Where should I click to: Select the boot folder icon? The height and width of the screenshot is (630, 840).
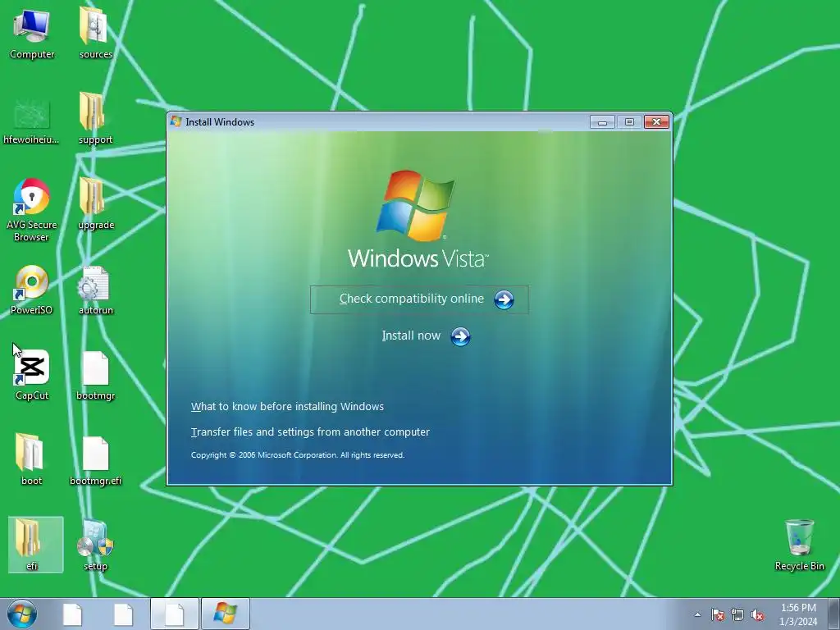click(31, 459)
